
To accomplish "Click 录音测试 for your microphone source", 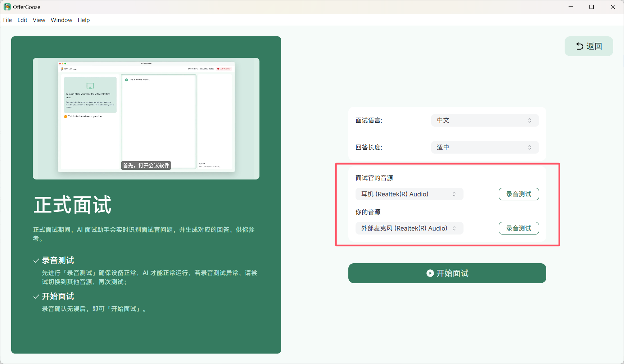I will (519, 228).
